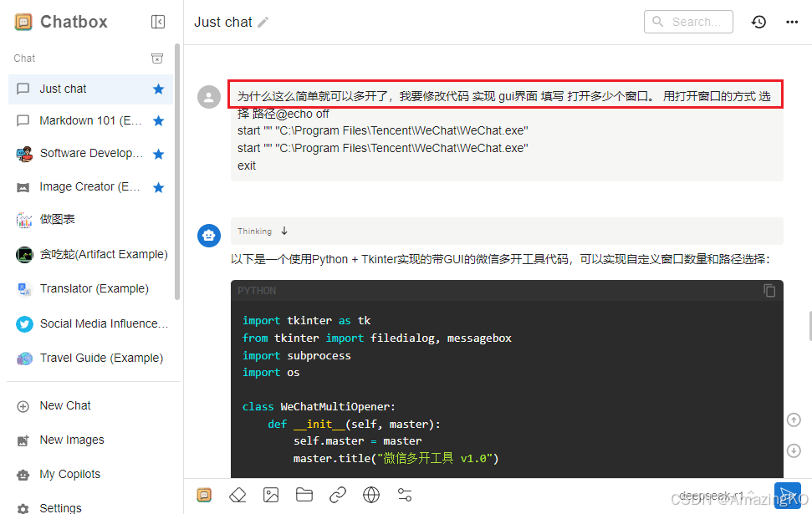Click the line 'import subprocess' in code
Image resolution: width=812 pixels, height=514 pixels.
tap(296, 355)
